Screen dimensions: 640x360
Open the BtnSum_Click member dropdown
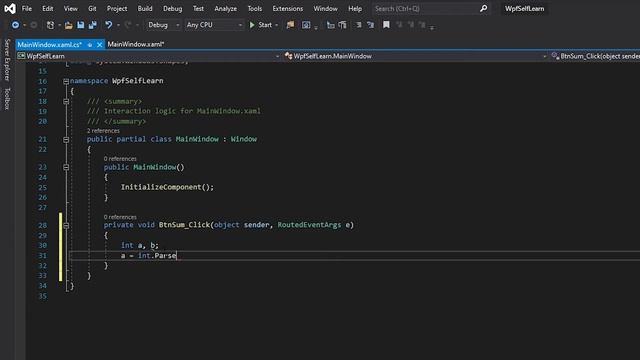pyautogui.click(x=595, y=56)
